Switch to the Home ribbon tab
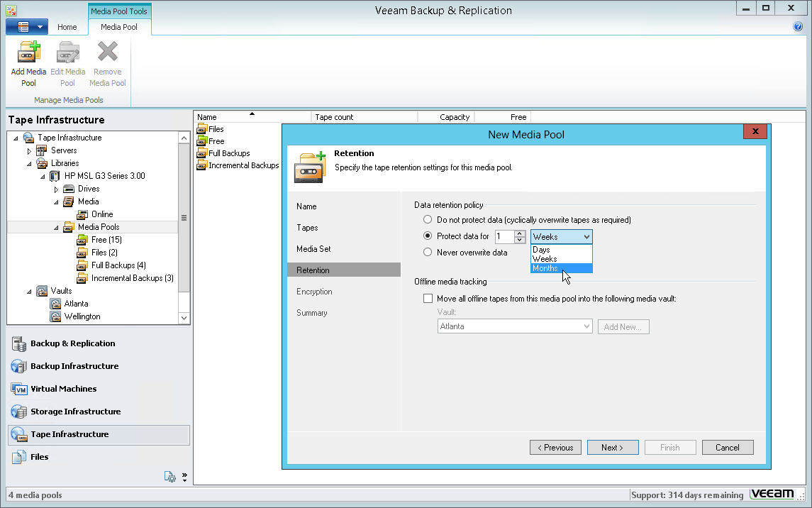 [x=67, y=27]
